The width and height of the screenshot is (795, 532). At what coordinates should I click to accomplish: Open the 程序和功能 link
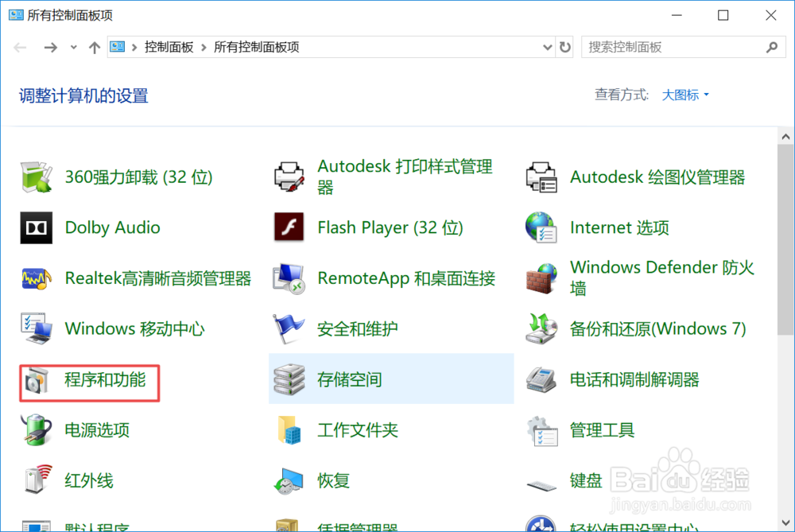[x=106, y=379]
